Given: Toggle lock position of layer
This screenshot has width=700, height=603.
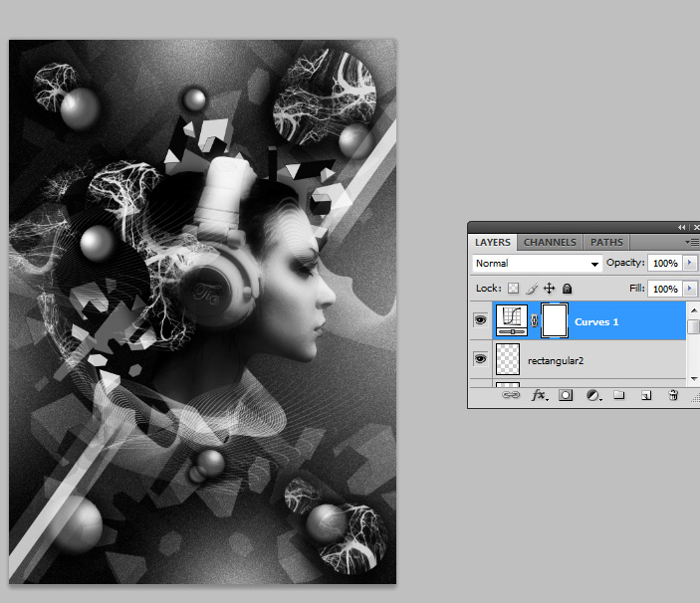Looking at the screenshot, I should 549,289.
